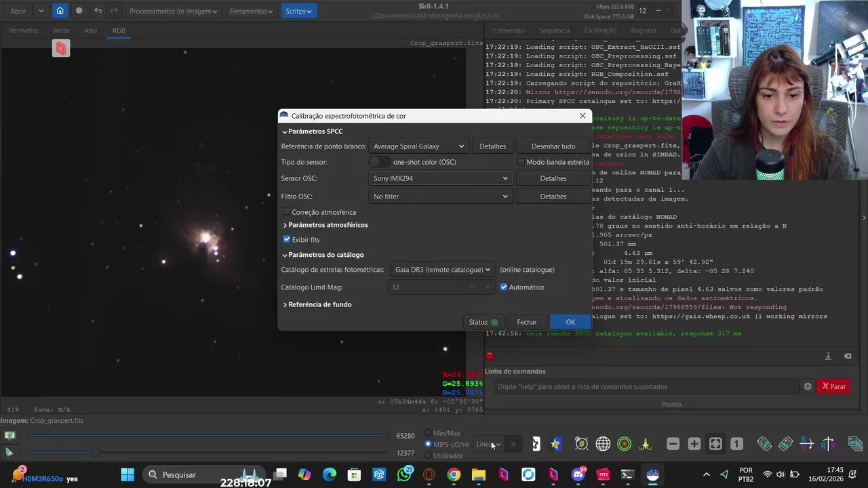Open WhatsApp from the taskbar
The height and width of the screenshot is (488, 868).
click(404, 474)
